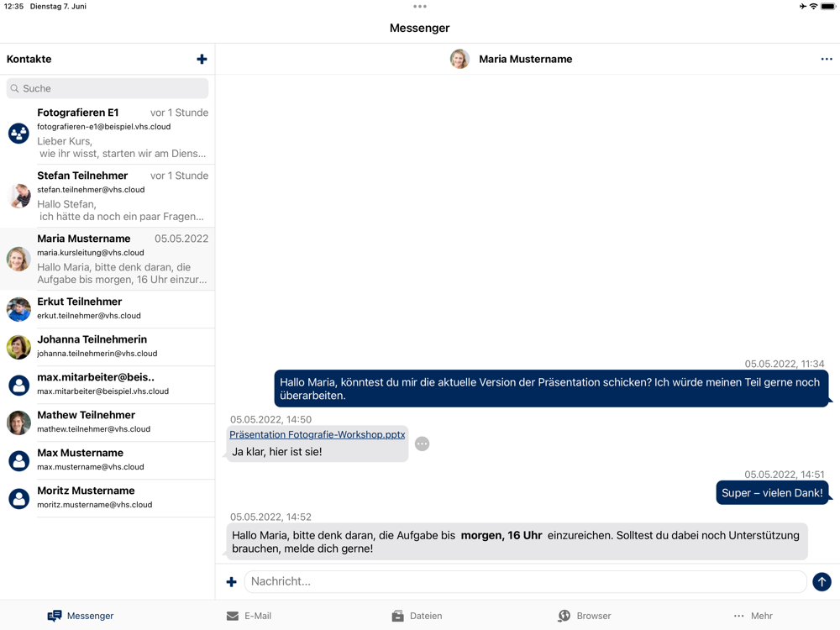
Task: Open Präsentation Fotografie-Workshop.pptx link
Action: coord(318,434)
